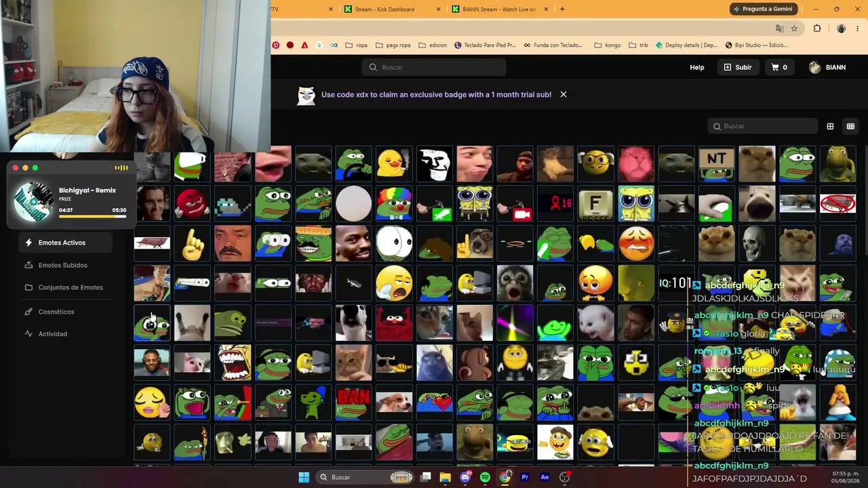Click the pulse icon beside Actividad
The image size is (868, 488).
(28, 333)
